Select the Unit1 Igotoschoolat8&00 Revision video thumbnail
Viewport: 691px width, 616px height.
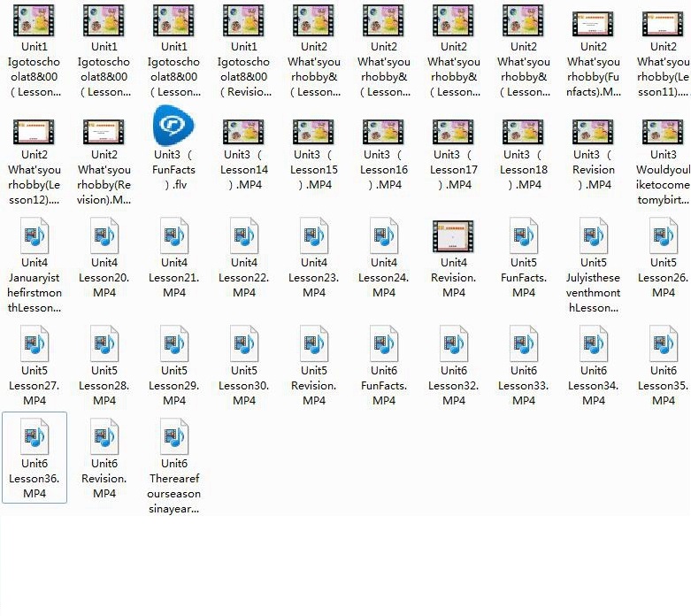pyautogui.click(x=243, y=21)
